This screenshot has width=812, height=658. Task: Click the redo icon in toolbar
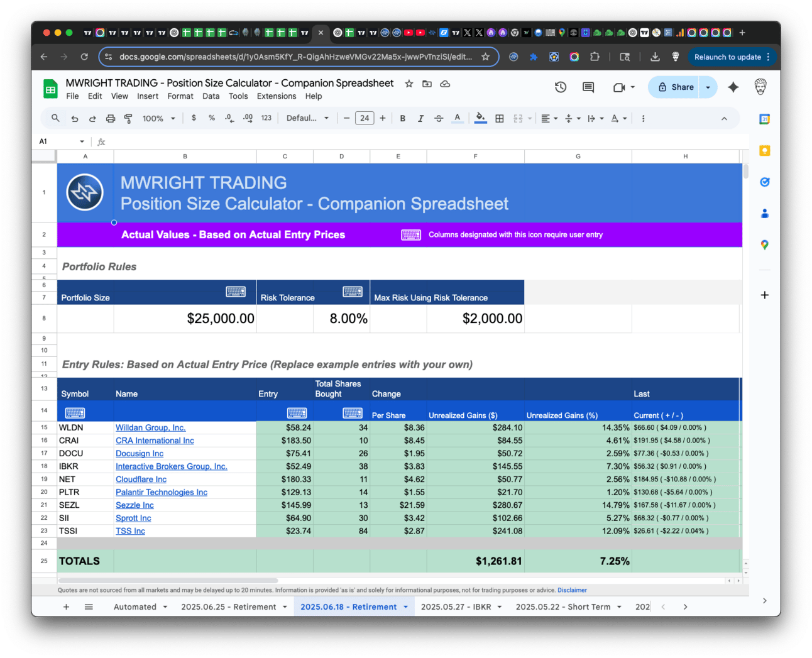(x=92, y=118)
